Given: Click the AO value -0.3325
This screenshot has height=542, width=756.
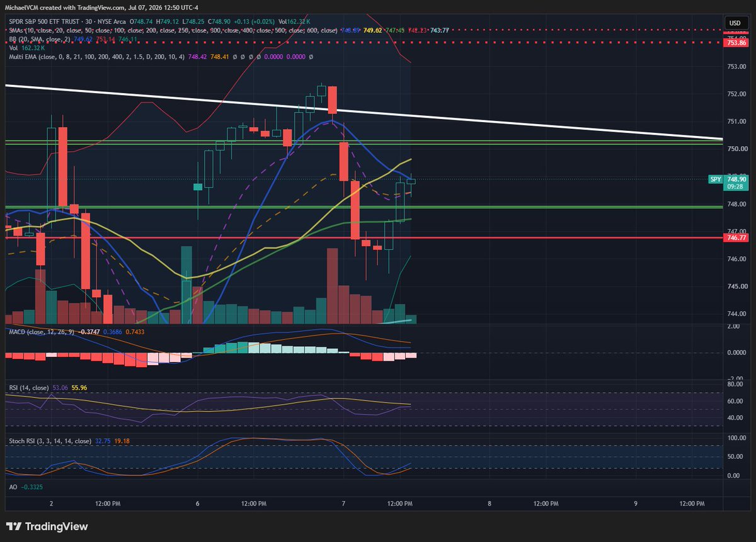Looking at the screenshot, I should pos(33,487).
